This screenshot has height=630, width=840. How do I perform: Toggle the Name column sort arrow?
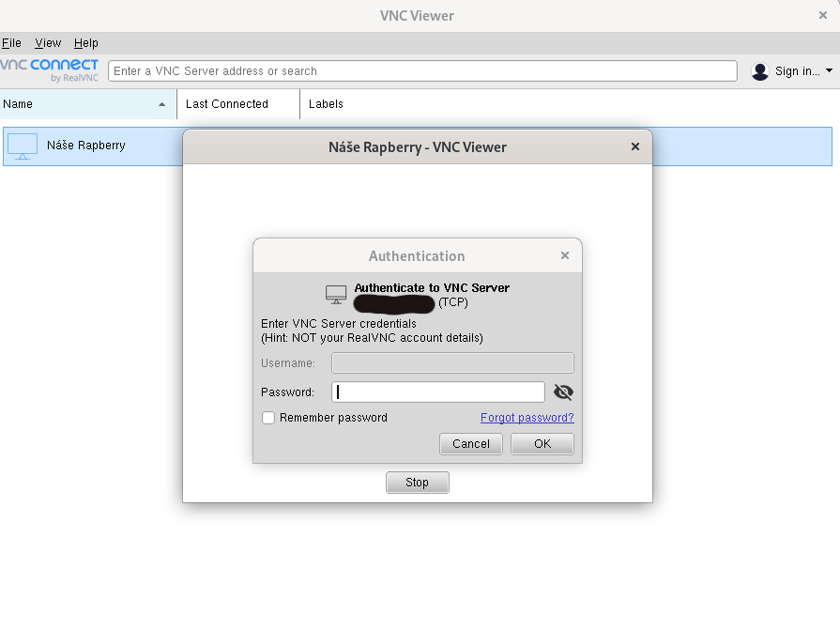pyautogui.click(x=161, y=104)
